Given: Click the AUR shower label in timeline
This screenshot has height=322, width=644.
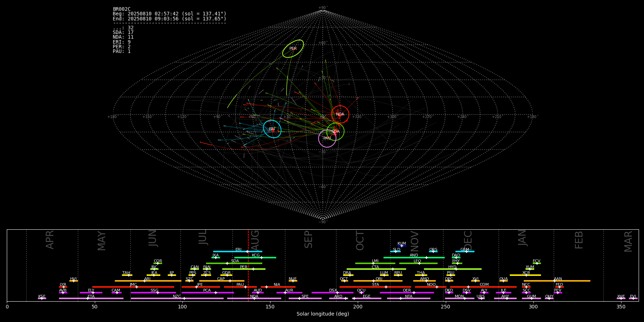Looking at the screenshot, I should pos(289,291).
